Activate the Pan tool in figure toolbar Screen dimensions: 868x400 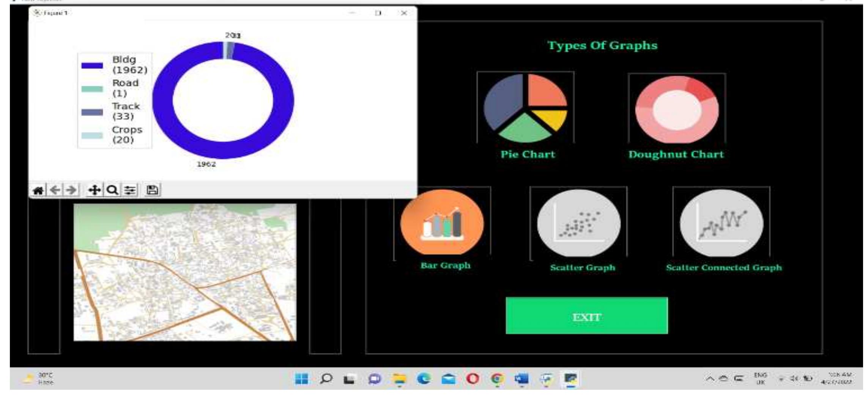94,190
